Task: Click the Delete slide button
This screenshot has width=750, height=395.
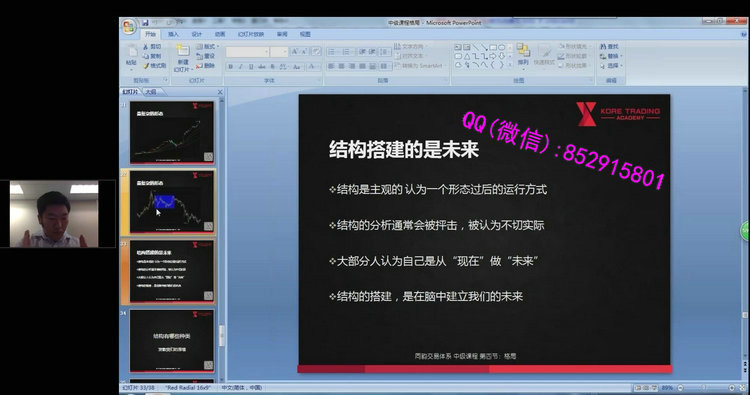Action: coord(206,66)
